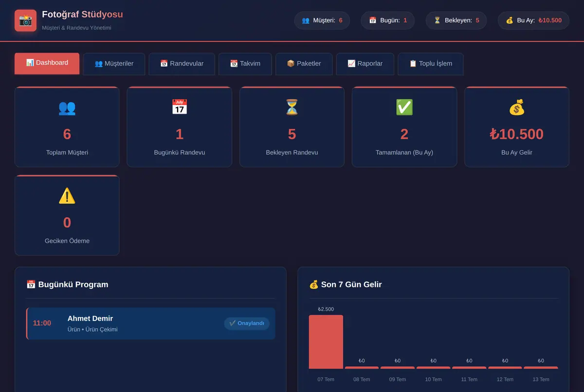Click the Bugün: 1 header pill
The image size is (584, 392).
click(x=387, y=20)
